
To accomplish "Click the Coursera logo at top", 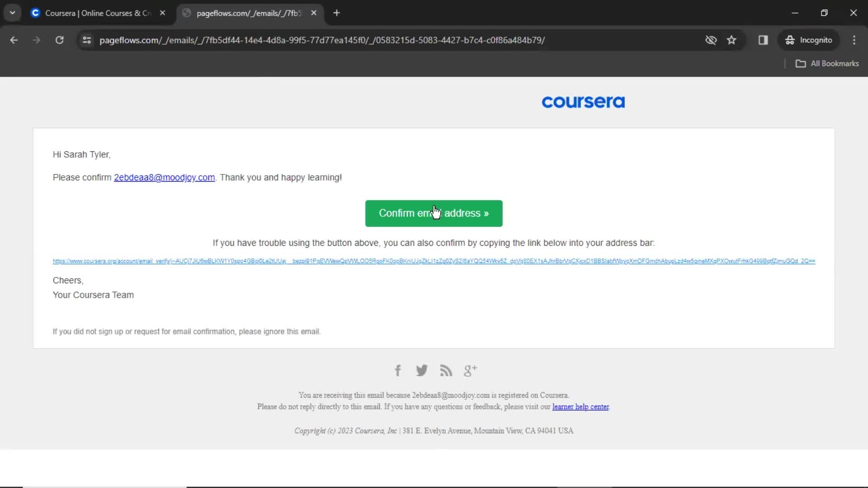I will [x=582, y=101].
